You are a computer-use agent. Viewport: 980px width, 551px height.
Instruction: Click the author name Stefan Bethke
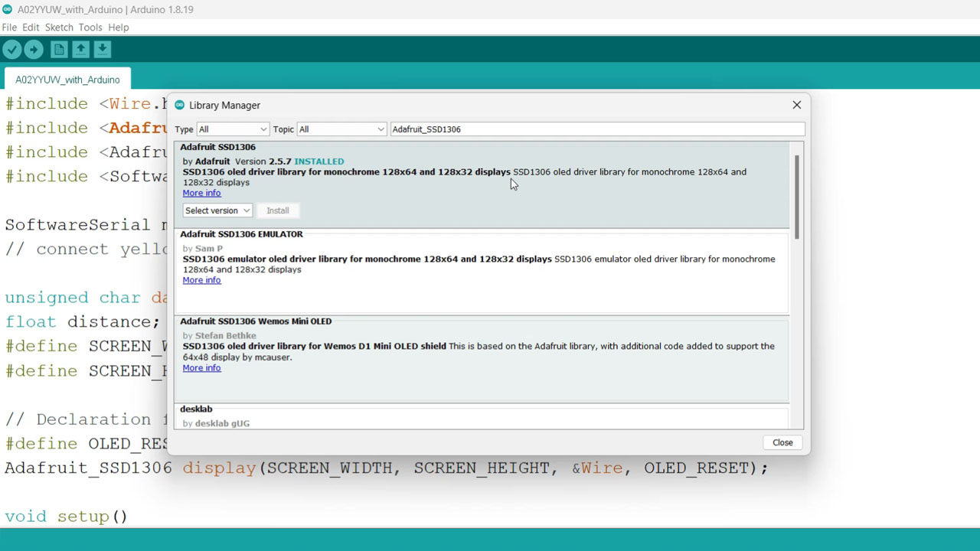point(225,336)
